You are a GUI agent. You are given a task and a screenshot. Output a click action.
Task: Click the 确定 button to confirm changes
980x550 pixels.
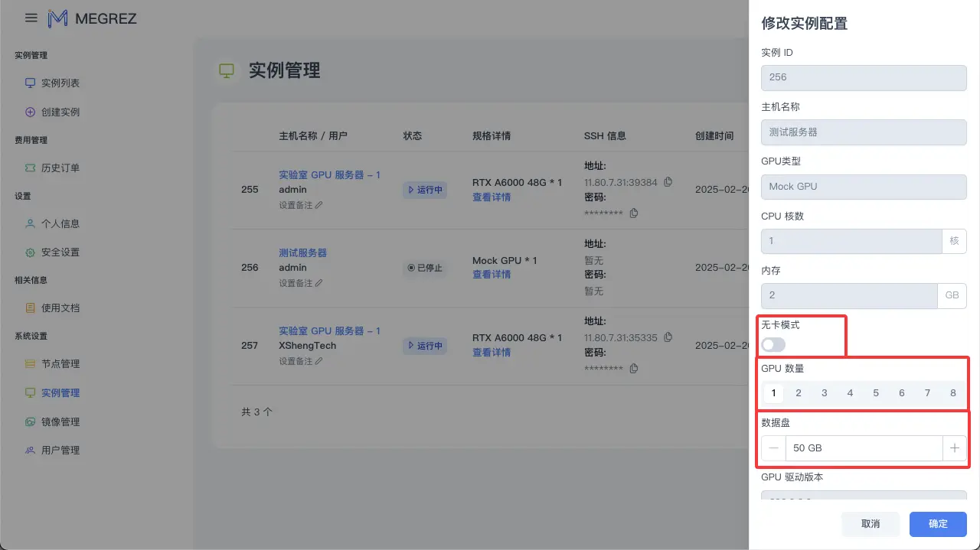pyautogui.click(x=937, y=524)
